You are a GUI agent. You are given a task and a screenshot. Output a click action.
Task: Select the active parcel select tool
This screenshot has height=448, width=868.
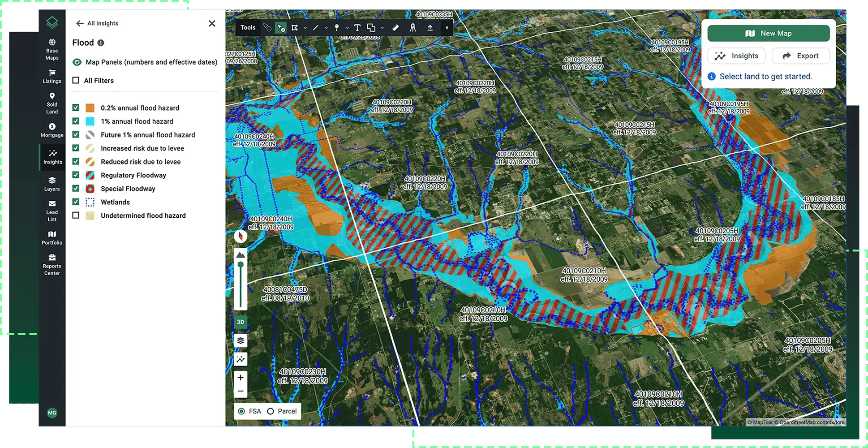click(281, 28)
